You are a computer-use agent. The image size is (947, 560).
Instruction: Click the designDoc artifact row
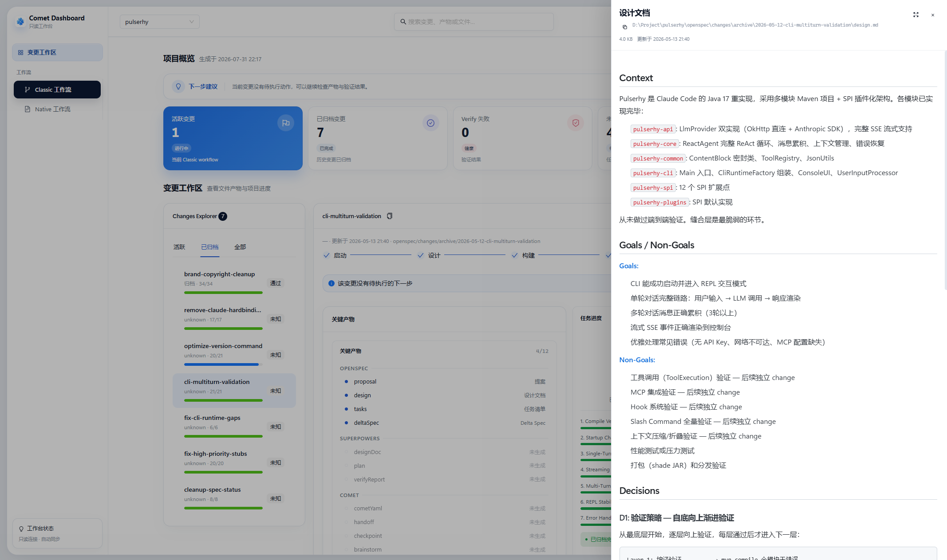tap(444, 452)
